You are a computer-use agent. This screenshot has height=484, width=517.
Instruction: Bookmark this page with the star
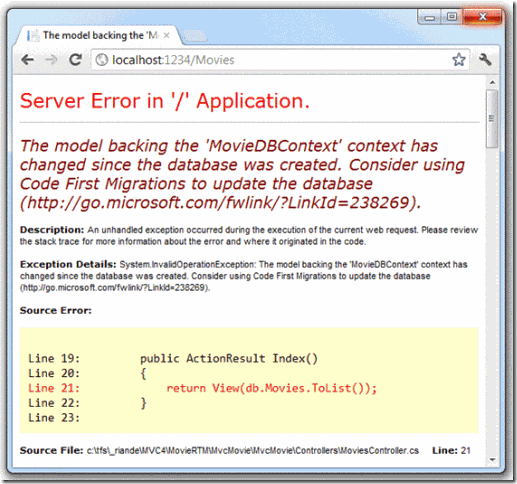coord(459,60)
